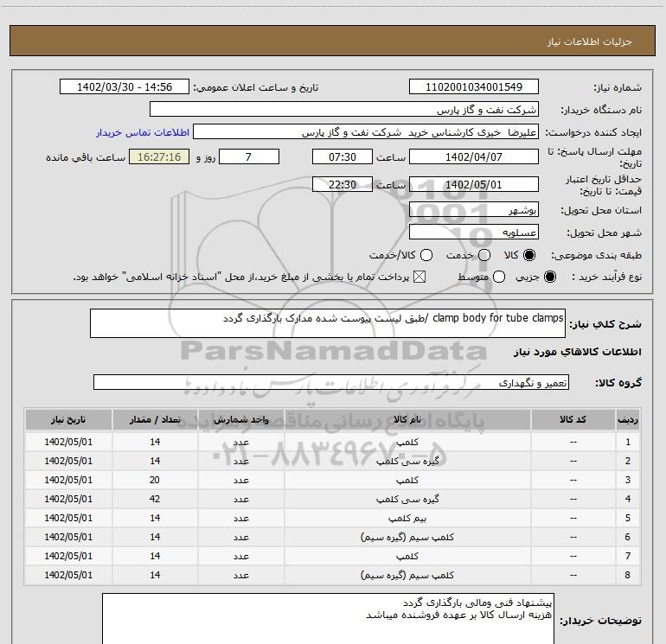
Task: Select item name کلمپ in row 3
Action: pyautogui.click(x=407, y=480)
